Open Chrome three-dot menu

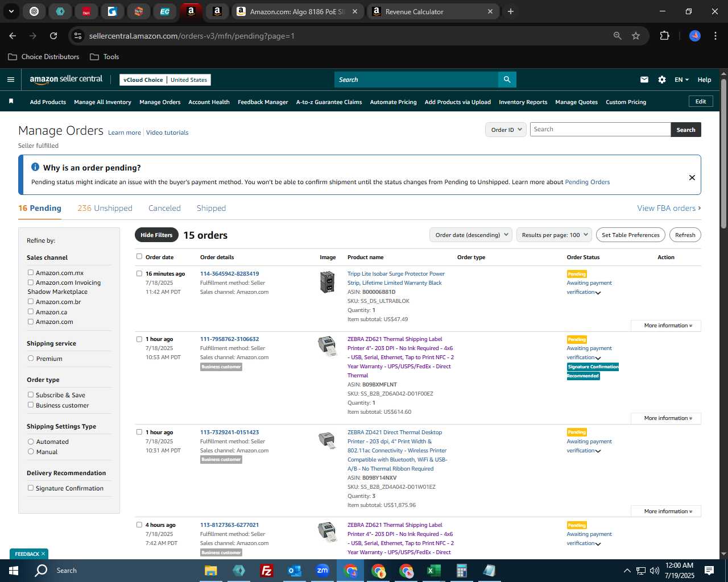(714, 36)
